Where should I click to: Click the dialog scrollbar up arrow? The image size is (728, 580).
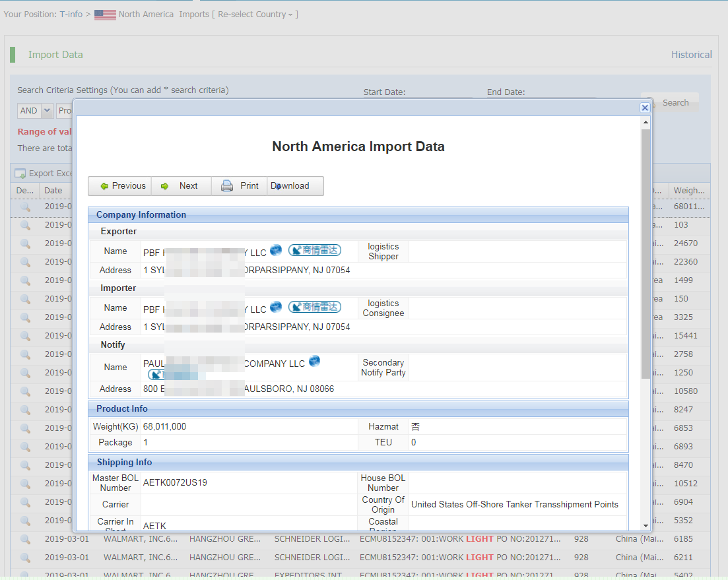click(x=645, y=123)
